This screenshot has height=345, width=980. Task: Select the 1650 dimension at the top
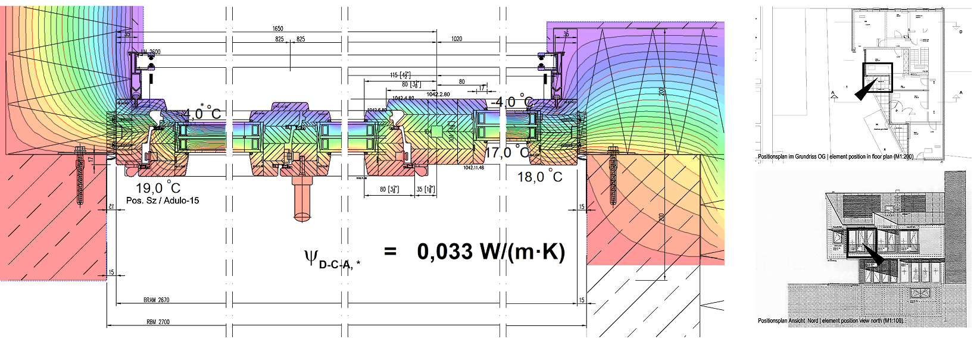(277, 29)
